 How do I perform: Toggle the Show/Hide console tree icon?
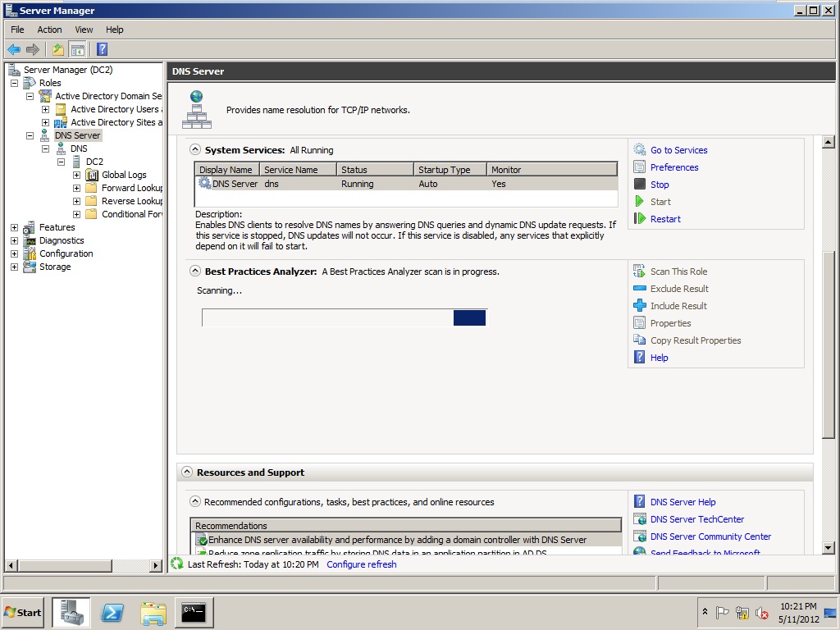pyautogui.click(x=78, y=50)
